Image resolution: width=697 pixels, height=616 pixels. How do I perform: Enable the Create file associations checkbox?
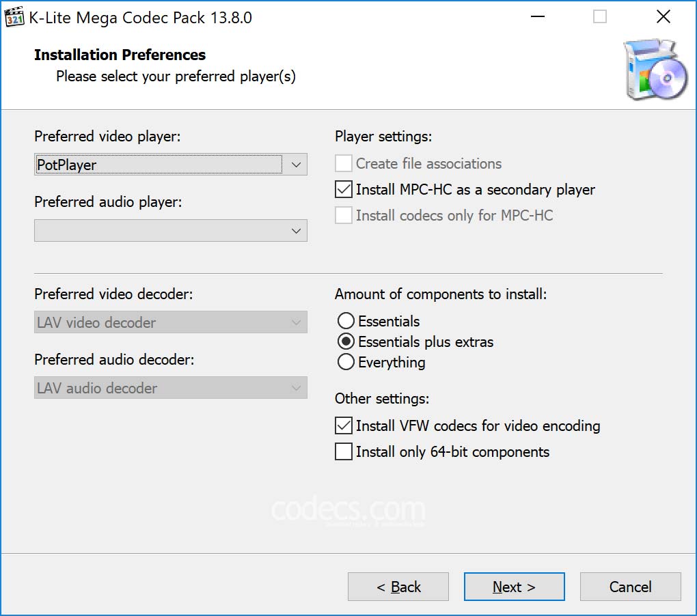click(344, 164)
